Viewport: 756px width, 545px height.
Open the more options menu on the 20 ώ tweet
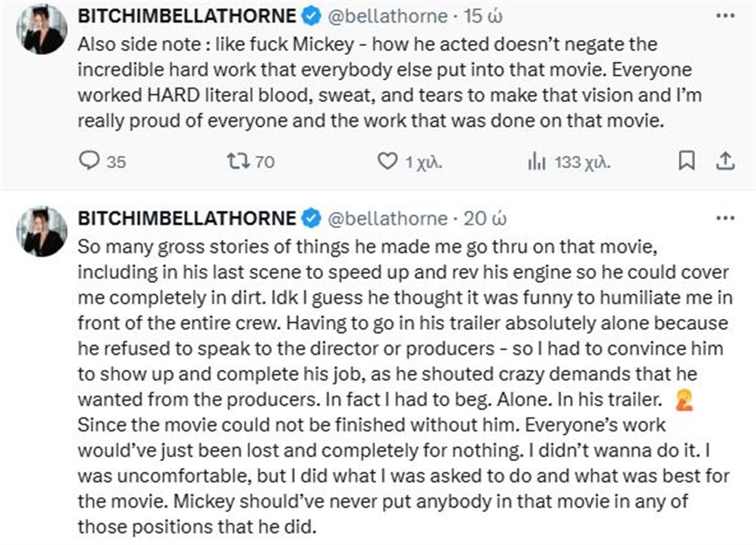pos(725,219)
